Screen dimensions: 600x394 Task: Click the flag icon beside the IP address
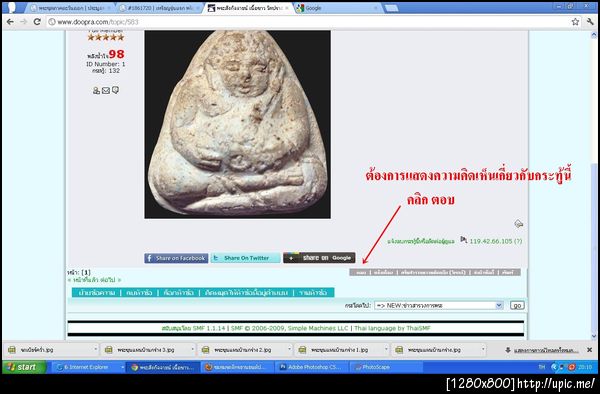pos(463,240)
